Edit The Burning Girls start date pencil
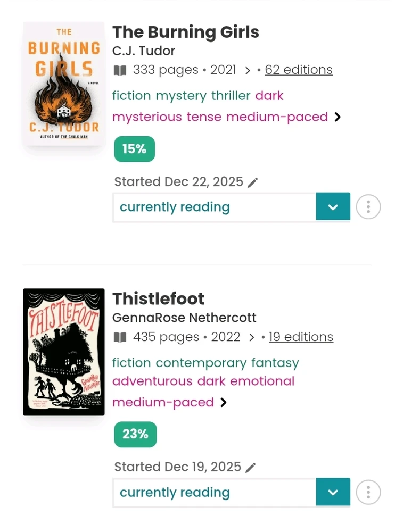Screen dimensions: 395x532 pos(253,182)
